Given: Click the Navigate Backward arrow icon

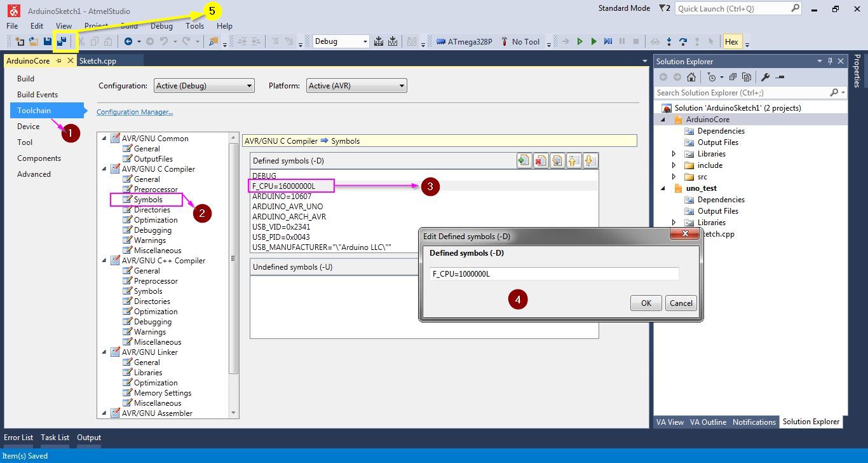Looking at the screenshot, I should (x=128, y=41).
